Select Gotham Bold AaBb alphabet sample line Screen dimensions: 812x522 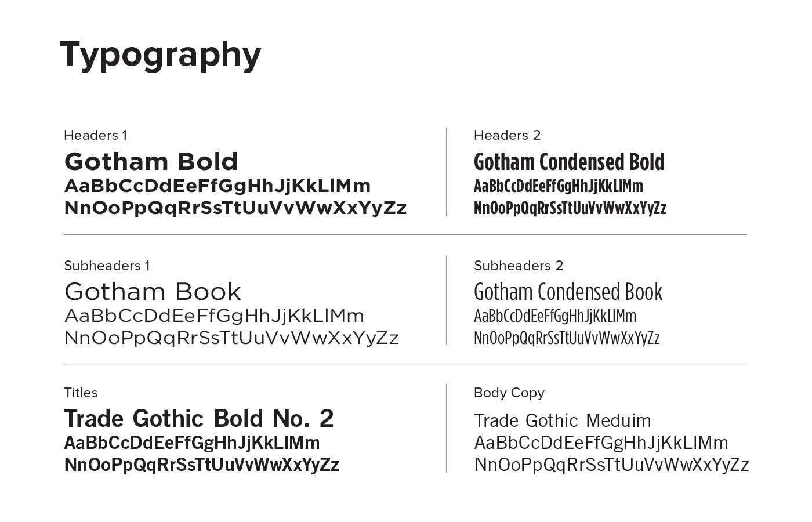coord(217,186)
